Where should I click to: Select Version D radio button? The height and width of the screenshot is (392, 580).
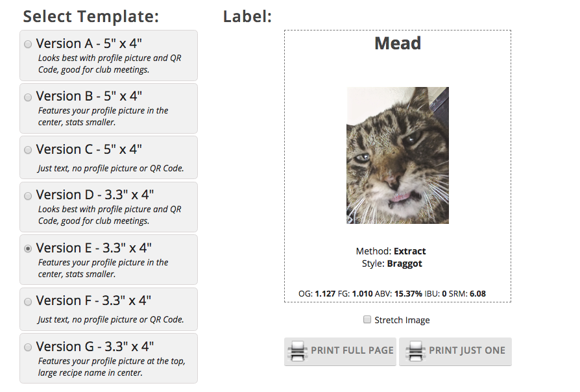[x=28, y=196]
